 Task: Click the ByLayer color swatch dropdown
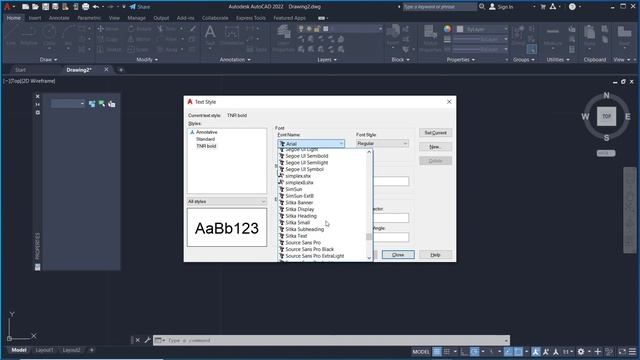click(x=482, y=29)
